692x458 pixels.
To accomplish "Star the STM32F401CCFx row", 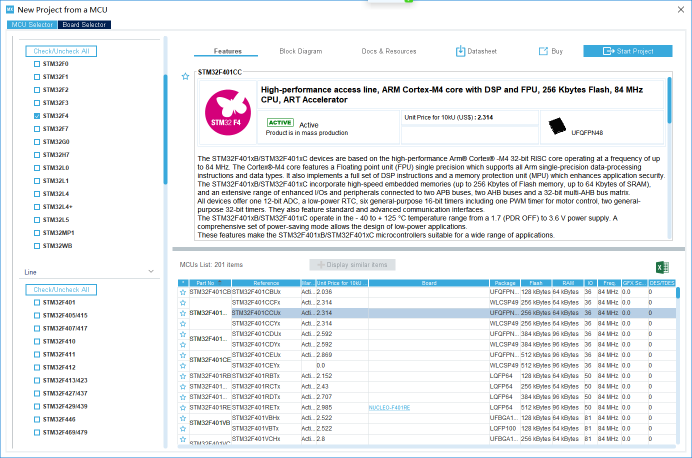I will point(183,303).
